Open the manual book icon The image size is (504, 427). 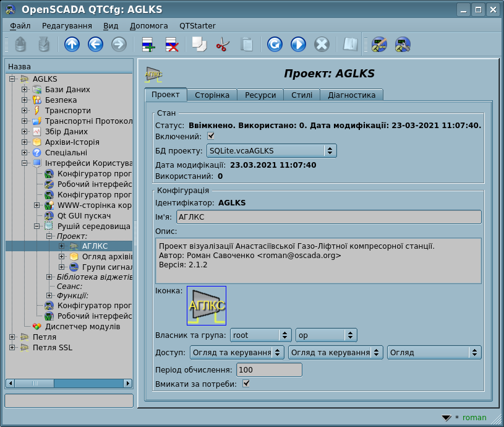click(350, 45)
